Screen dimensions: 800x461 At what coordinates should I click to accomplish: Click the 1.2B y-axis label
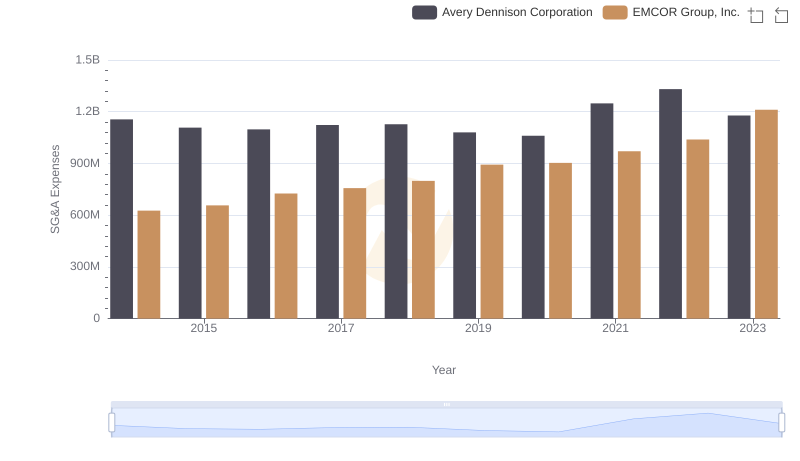click(x=88, y=111)
